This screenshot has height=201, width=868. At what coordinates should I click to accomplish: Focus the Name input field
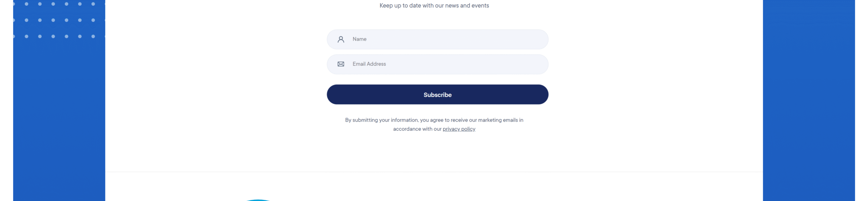pos(437,39)
